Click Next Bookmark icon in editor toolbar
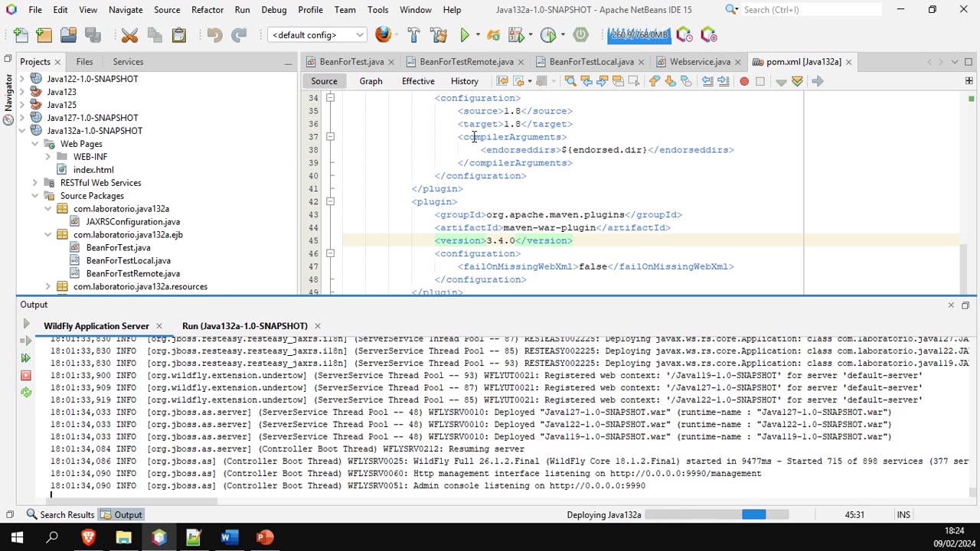 tap(670, 81)
